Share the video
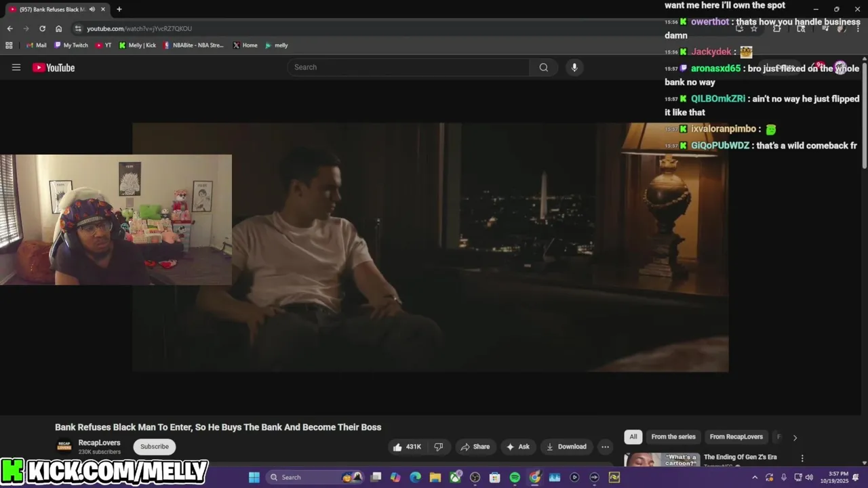The width and height of the screenshot is (868, 488). (x=475, y=447)
